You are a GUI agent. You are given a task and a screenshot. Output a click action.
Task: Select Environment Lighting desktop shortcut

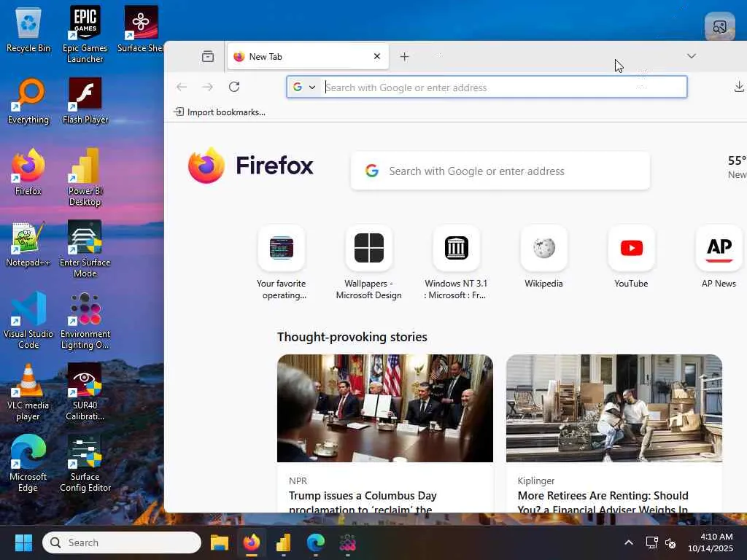pos(85,320)
